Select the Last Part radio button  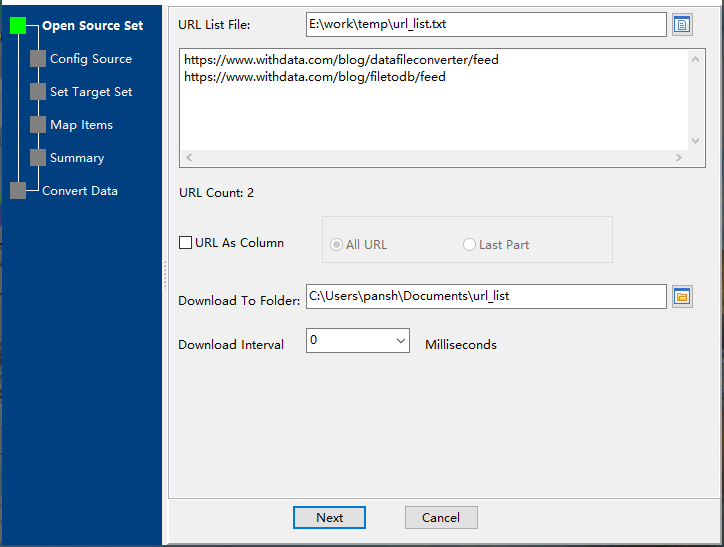pyautogui.click(x=469, y=245)
